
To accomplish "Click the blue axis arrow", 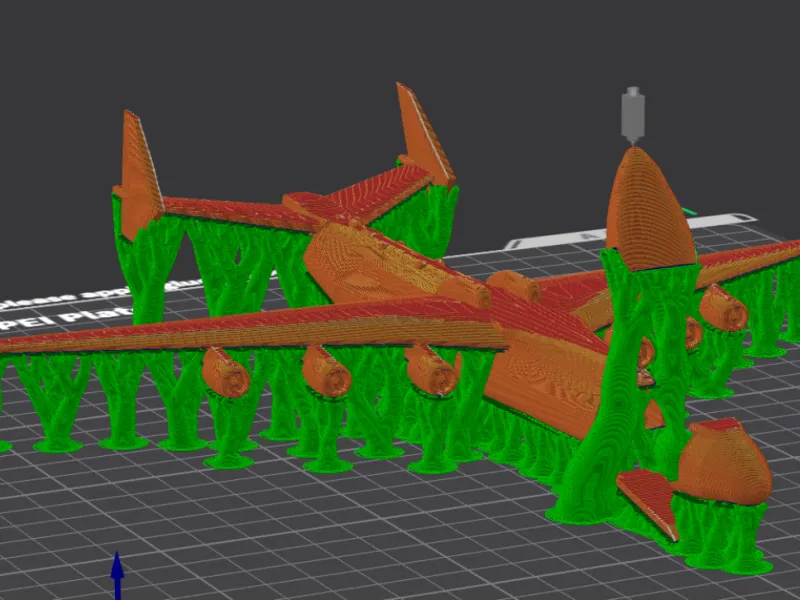I will point(117,575).
